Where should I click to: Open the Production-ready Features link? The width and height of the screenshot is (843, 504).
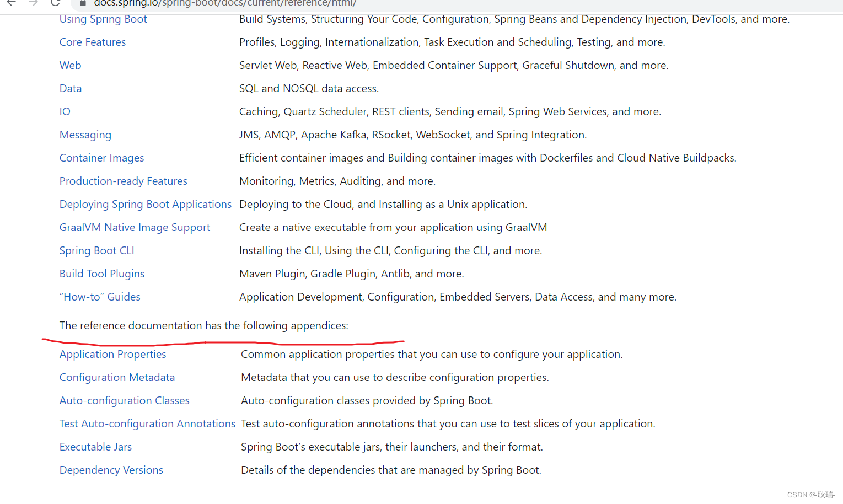[x=124, y=181]
